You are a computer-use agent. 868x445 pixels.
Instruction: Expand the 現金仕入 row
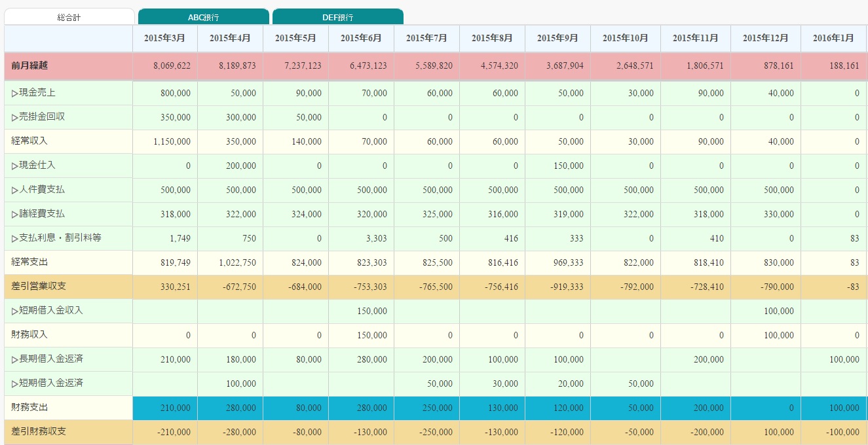15,166
